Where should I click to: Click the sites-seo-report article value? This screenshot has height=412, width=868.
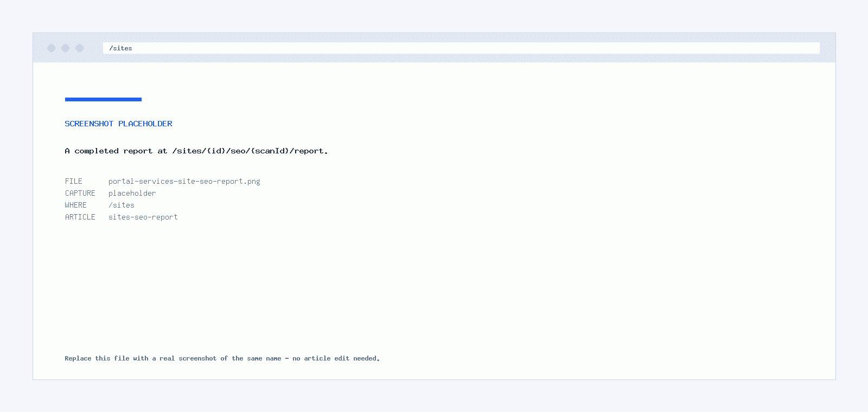143,217
